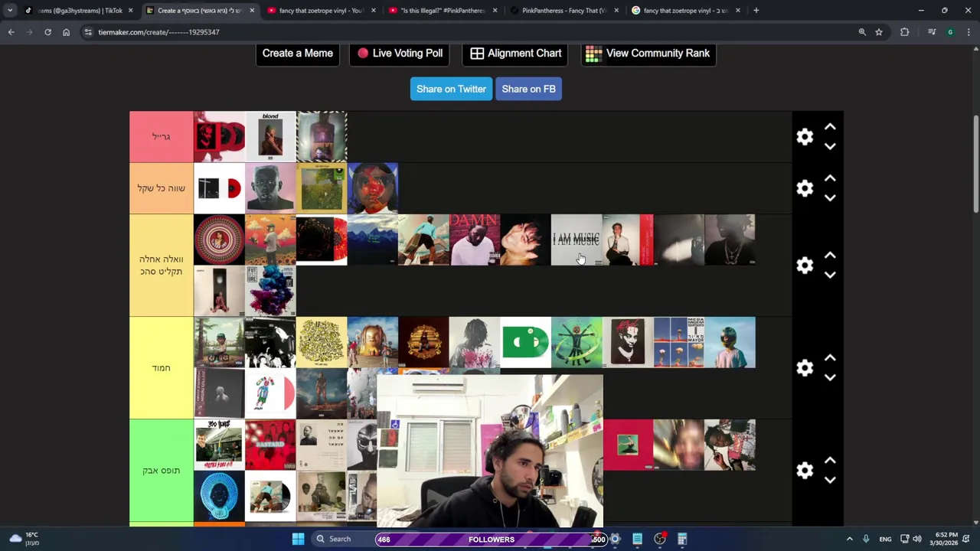Screen dimensions: 980x551
Task: Open the microphone tray icon
Action: [866, 539]
